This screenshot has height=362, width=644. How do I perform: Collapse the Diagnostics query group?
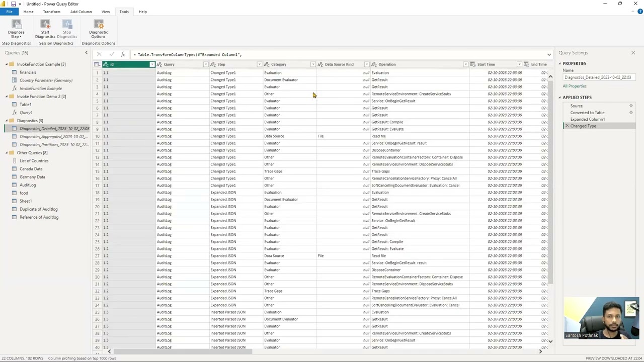(7, 121)
